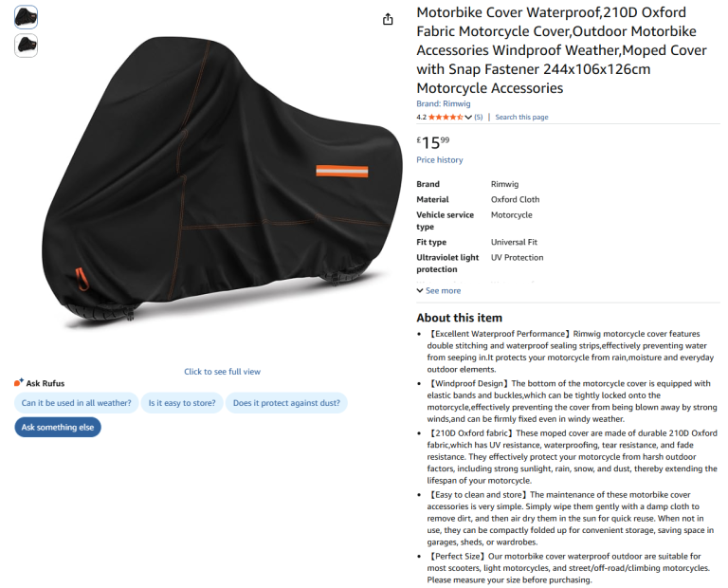Ask 'Can it be used in all weather?'

pyautogui.click(x=77, y=403)
